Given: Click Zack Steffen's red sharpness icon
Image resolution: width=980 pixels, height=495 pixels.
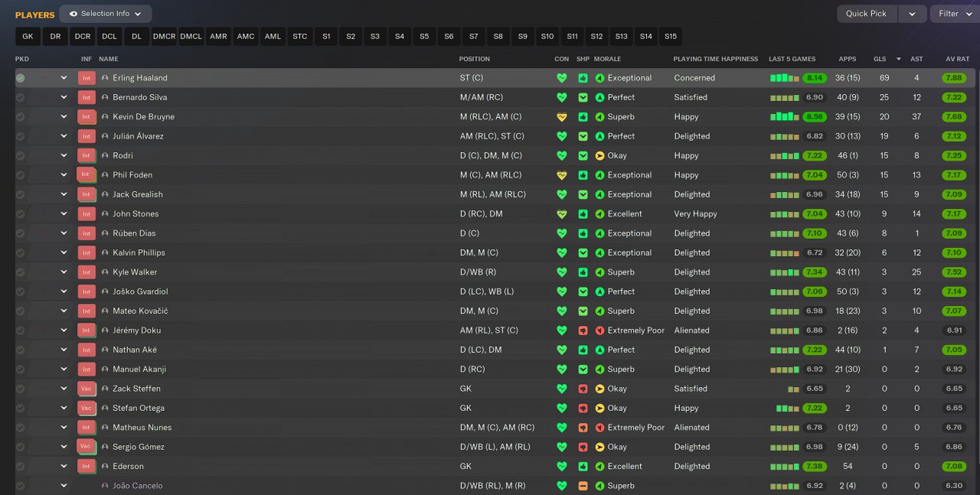Looking at the screenshot, I should (583, 389).
